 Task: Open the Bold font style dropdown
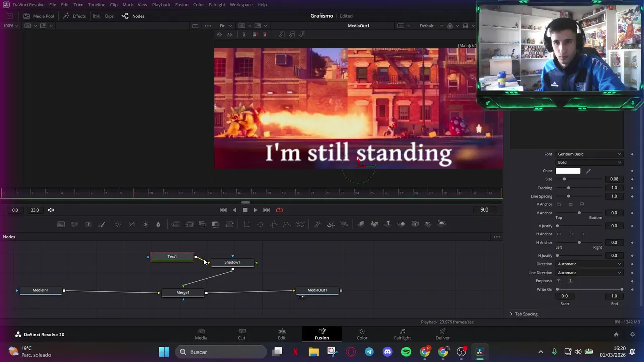[x=589, y=163]
